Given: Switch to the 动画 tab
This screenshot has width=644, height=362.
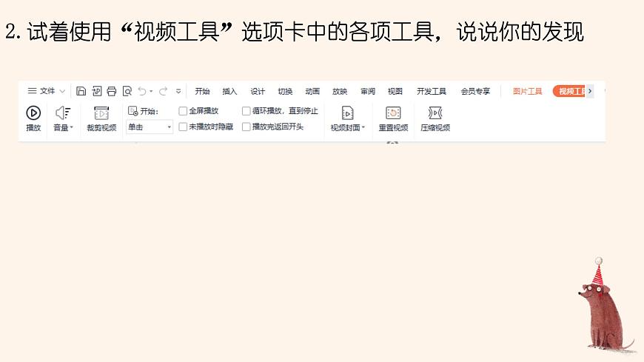Looking at the screenshot, I should click(x=312, y=91).
